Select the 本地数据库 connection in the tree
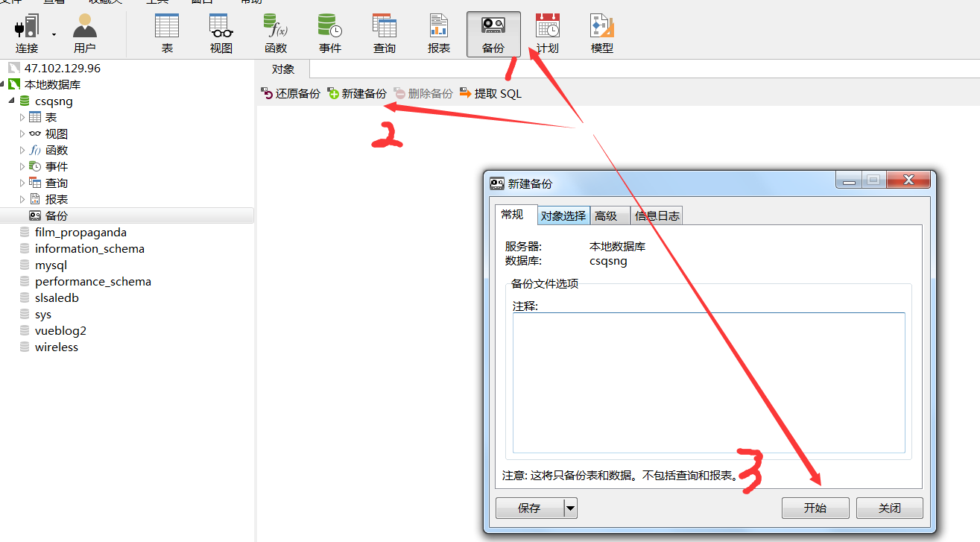The image size is (980, 542). [x=52, y=84]
